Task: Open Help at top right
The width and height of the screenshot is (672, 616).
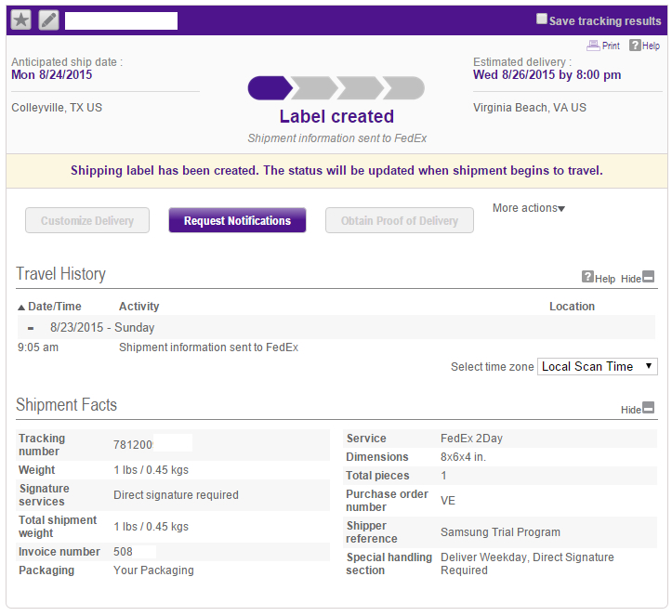Action: pos(651,46)
